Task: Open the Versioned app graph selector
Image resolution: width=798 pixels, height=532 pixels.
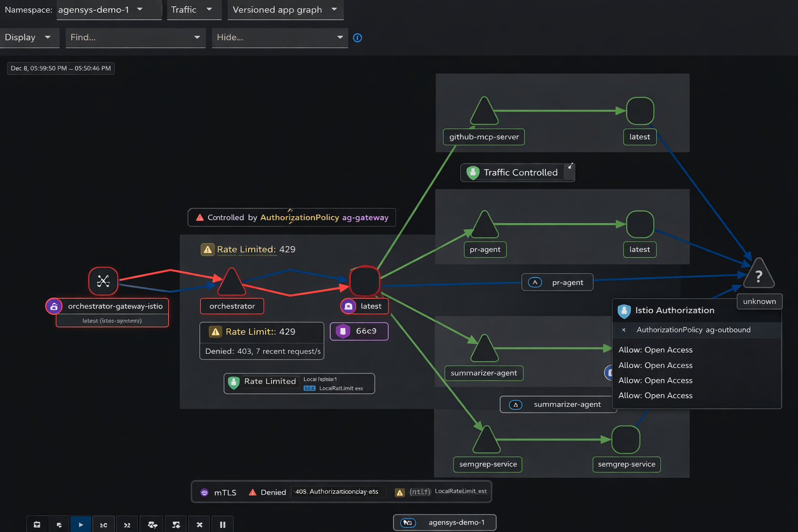Action: tap(285, 10)
